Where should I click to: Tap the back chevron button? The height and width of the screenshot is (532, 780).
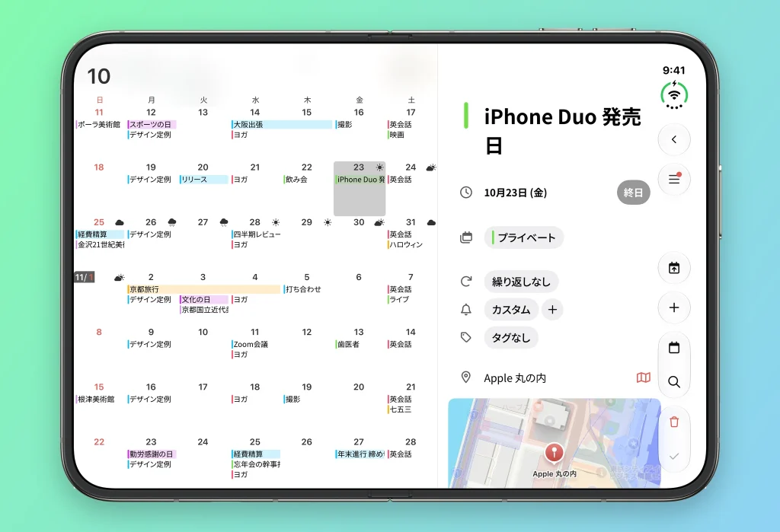click(674, 140)
